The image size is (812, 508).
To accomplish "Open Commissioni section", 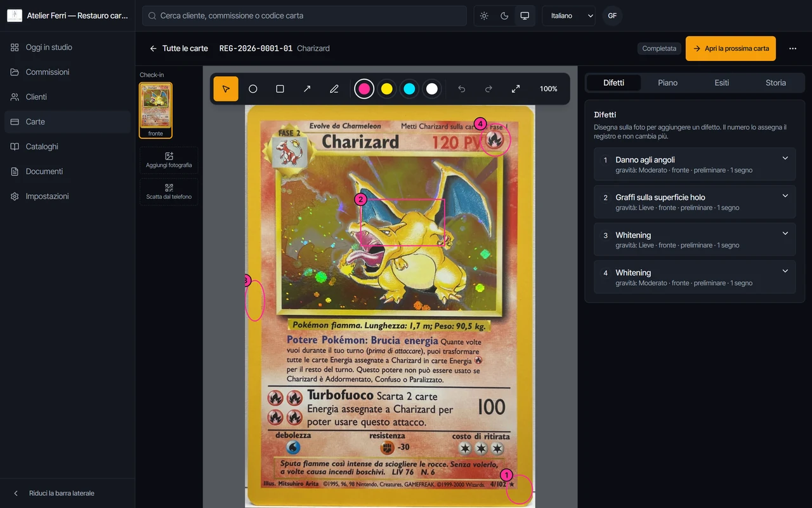I will tap(67, 72).
